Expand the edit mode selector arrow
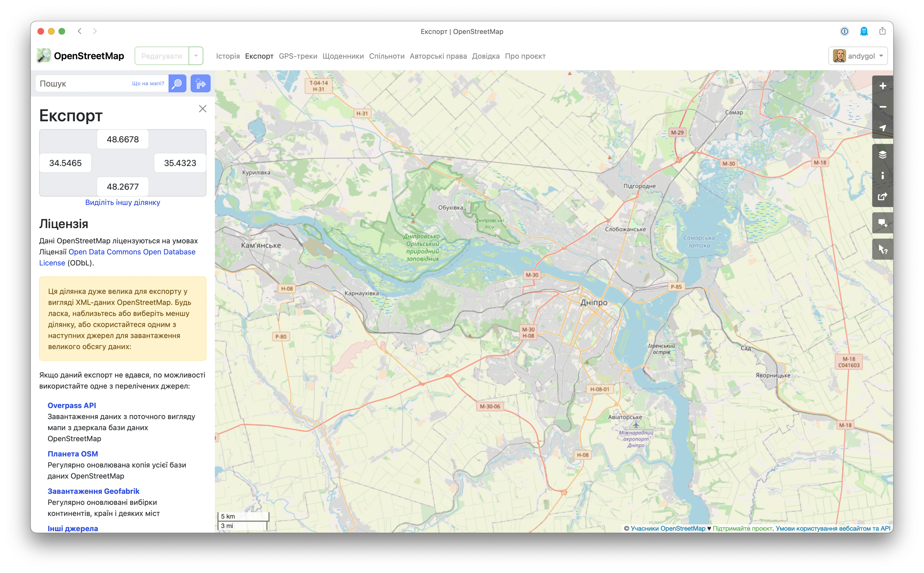 195,55
